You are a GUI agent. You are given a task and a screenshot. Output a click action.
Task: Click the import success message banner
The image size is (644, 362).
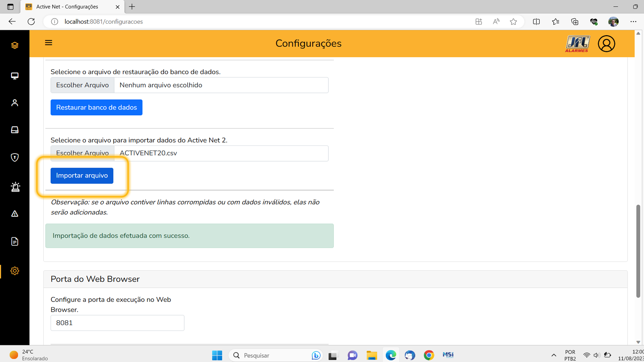click(x=190, y=236)
